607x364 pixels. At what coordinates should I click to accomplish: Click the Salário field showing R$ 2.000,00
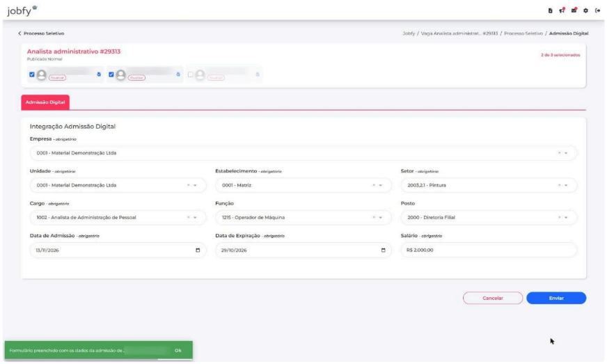(x=489, y=250)
